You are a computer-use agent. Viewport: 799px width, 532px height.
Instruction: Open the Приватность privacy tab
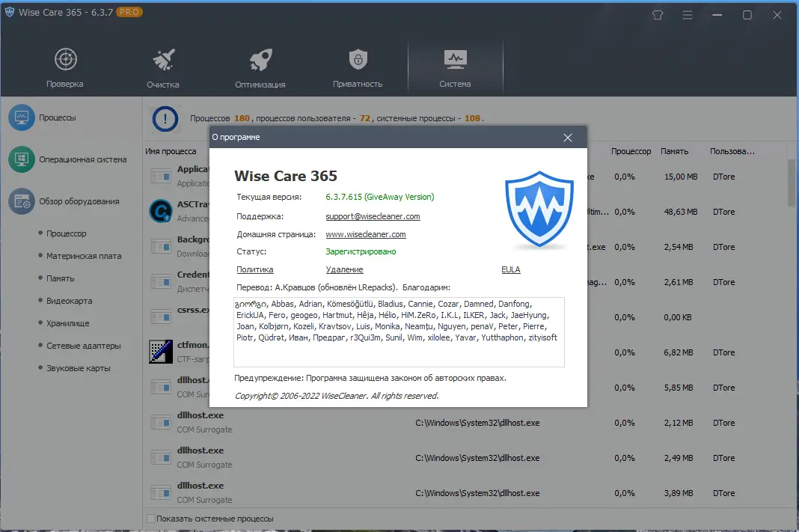coord(358,68)
